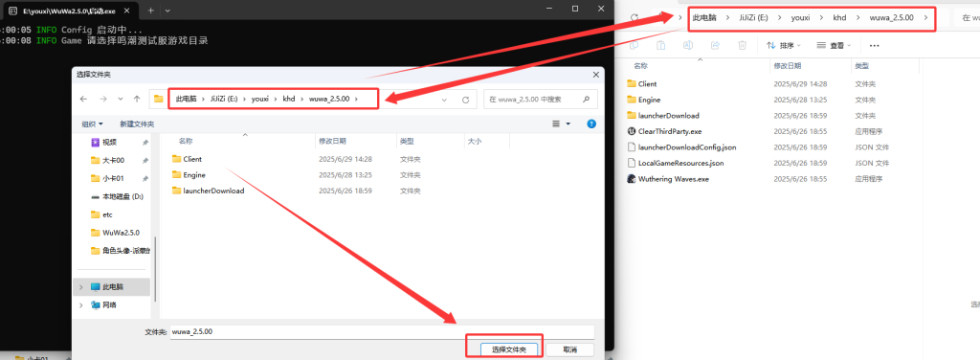The image size is (980, 360).
Task: Expand the 此电脑 tree node
Action: 81,287
